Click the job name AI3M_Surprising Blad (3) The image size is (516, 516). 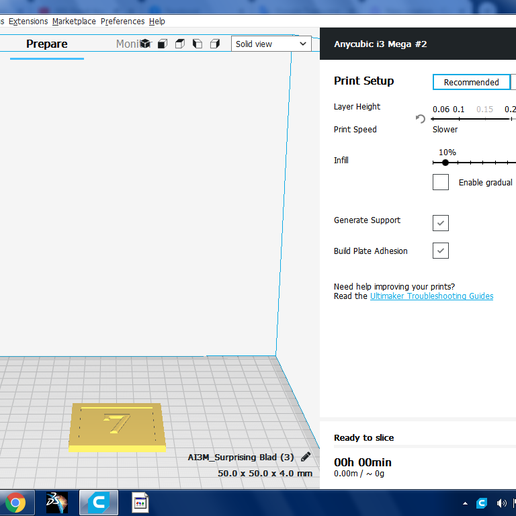click(x=241, y=457)
